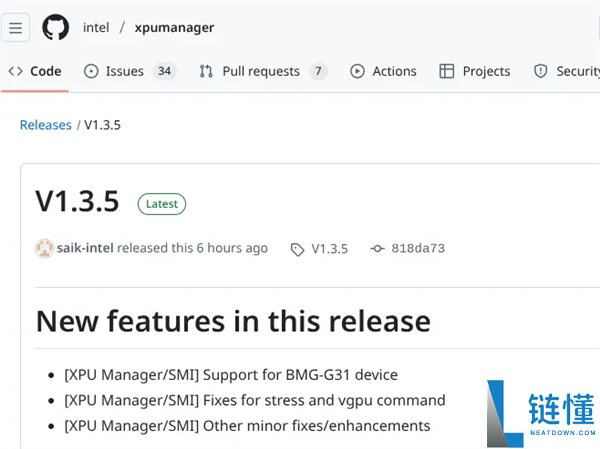Click the Pull requests counter showing 7
The height and width of the screenshot is (449, 600).
tap(318, 71)
